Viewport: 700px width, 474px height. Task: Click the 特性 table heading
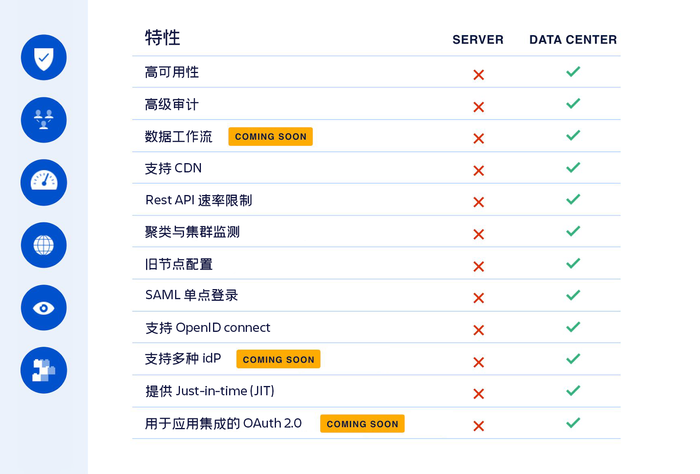[162, 37]
